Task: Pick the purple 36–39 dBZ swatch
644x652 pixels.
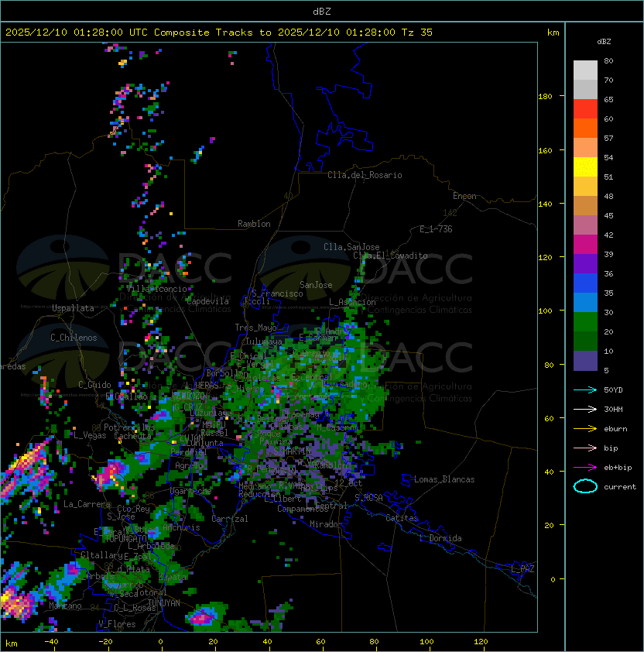Action: pos(585,263)
